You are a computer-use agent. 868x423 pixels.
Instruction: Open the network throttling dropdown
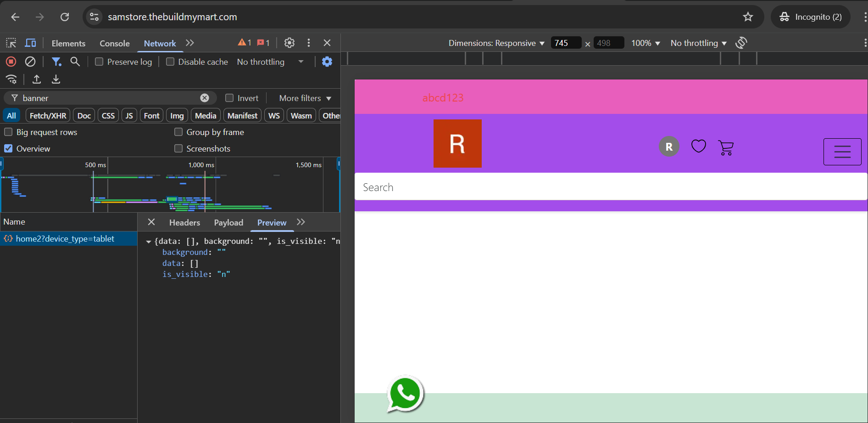point(270,62)
